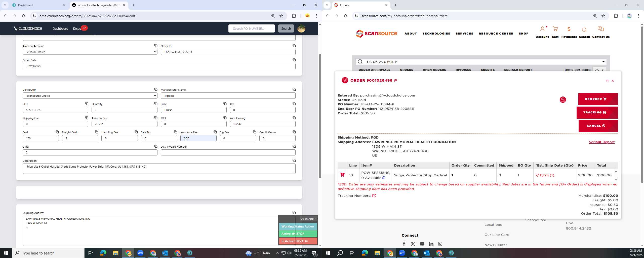Image resolution: width=644 pixels, height=258 pixels.
Task: Copy the Sig Fee value
Action: (255, 132)
